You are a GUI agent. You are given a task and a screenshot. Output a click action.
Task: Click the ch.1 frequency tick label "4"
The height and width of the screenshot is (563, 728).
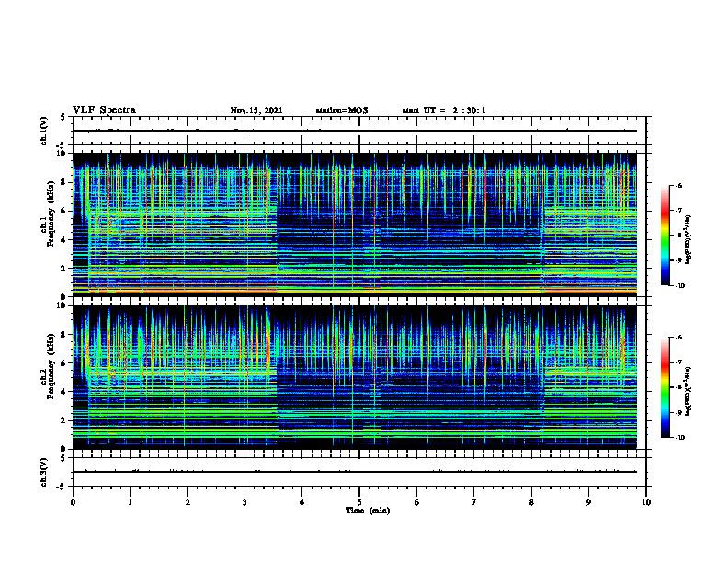(x=63, y=240)
